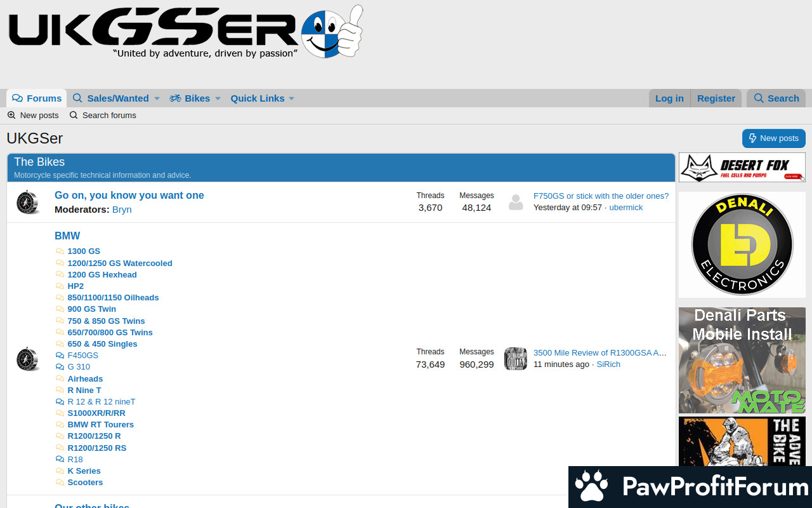Screen dimensions: 812x508
Task: Click chat icon next to S1000XR/R/RR
Action: click(60, 413)
